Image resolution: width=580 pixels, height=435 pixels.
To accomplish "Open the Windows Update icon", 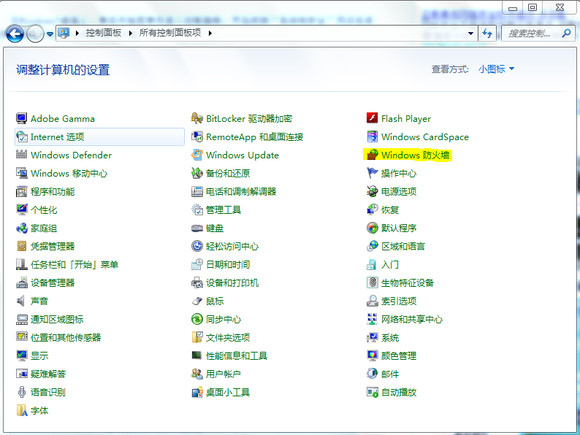I will coord(197,155).
